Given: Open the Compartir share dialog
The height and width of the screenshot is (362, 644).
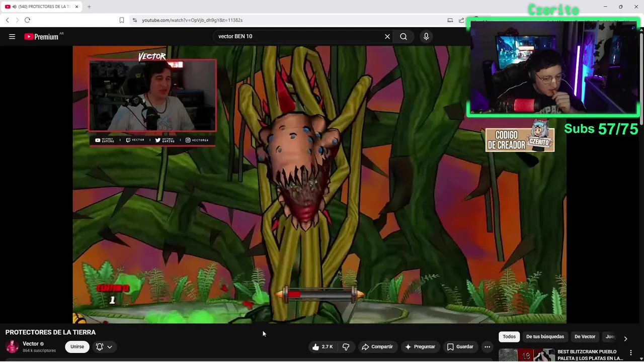Looking at the screenshot, I should 377,346.
